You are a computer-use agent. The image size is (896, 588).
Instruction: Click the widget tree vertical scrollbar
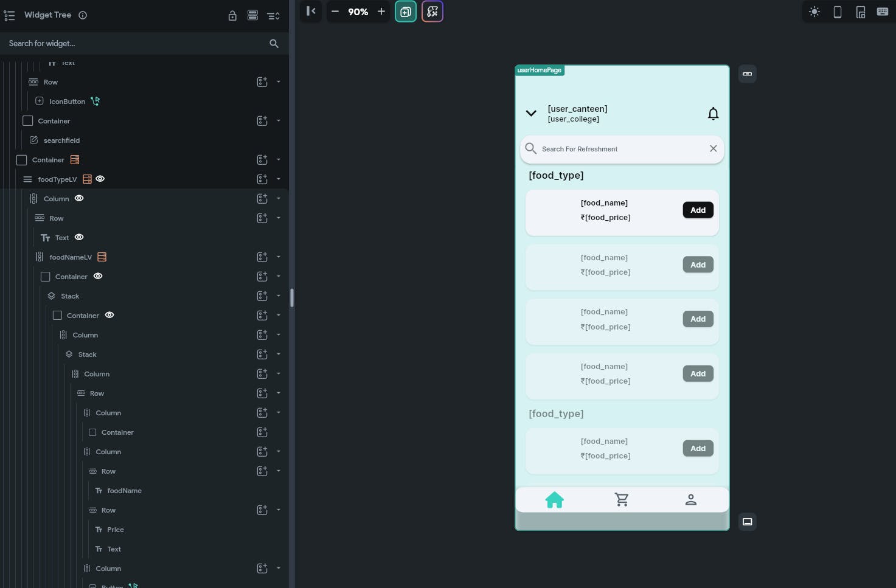pos(292,298)
